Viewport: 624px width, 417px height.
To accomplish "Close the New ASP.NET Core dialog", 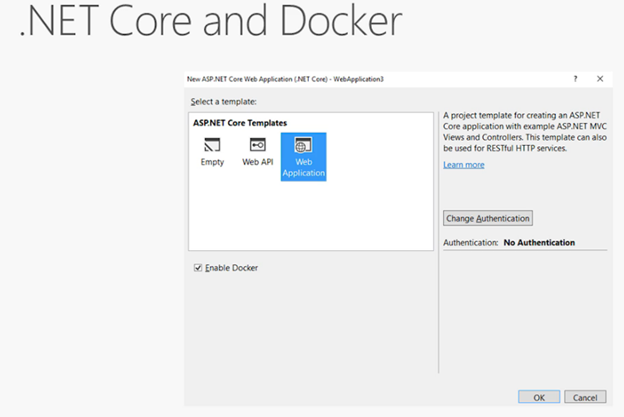I will [x=600, y=79].
